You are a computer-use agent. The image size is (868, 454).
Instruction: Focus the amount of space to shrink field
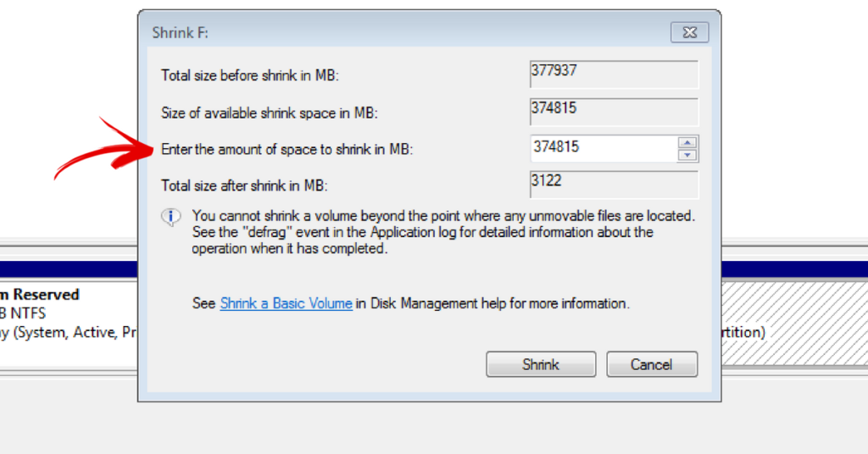(604, 148)
